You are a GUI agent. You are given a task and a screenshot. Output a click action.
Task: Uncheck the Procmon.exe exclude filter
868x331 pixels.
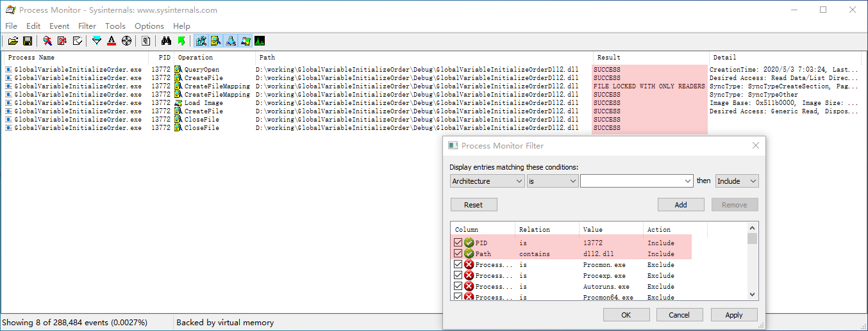click(458, 264)
